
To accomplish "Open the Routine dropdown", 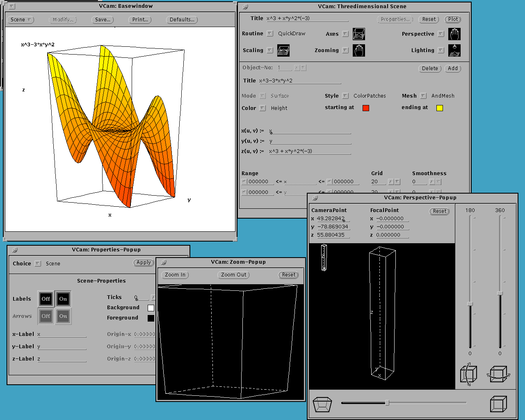I will [x=270, y=34].
